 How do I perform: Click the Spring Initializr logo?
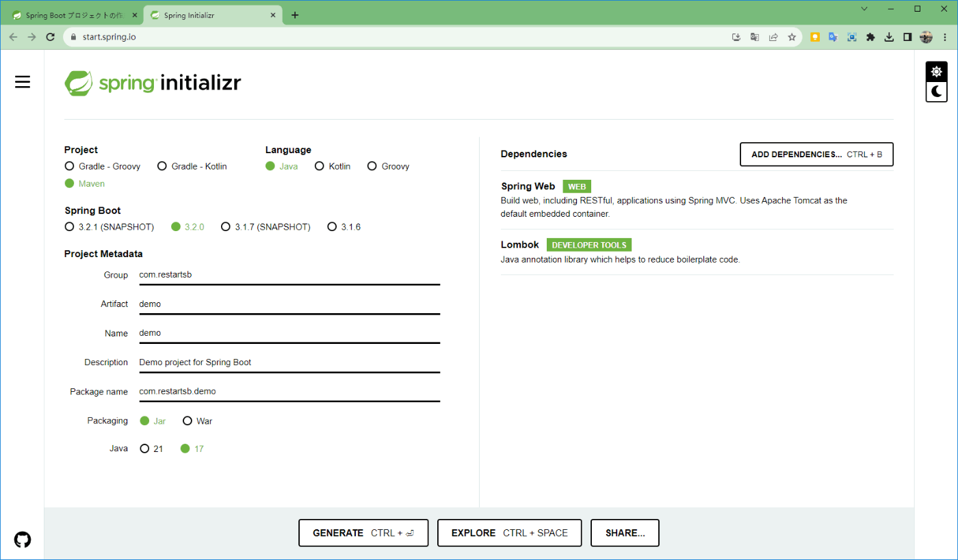pos(153,83)
